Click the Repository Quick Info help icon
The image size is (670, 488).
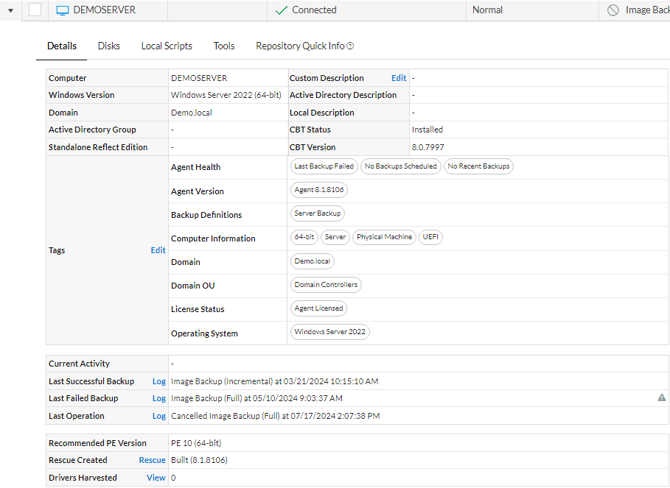pos(350,46)
